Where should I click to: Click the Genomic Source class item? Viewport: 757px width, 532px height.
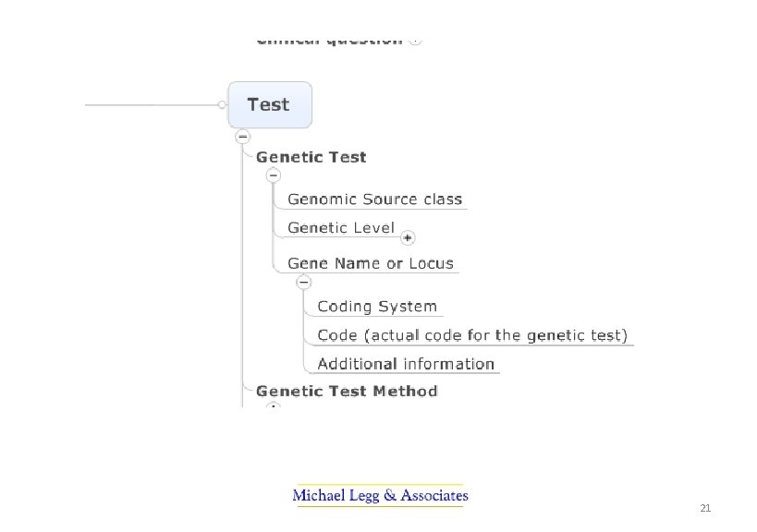[x=374, y=199]
